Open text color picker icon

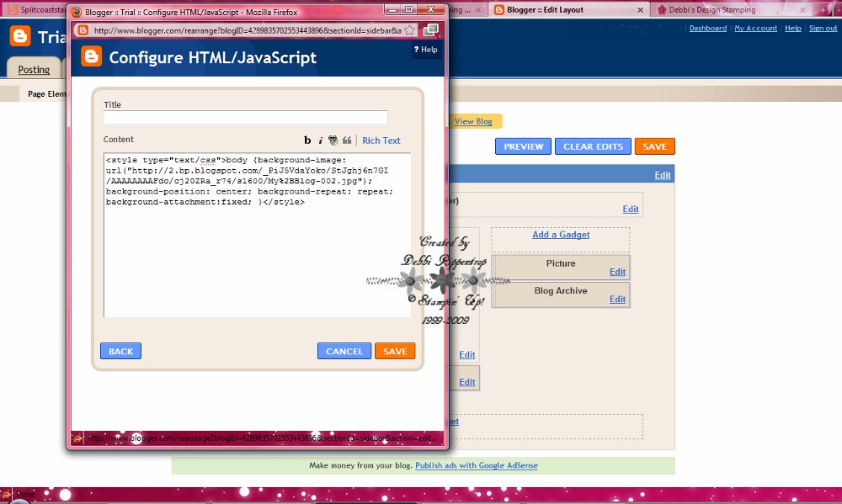click(333, 140)
